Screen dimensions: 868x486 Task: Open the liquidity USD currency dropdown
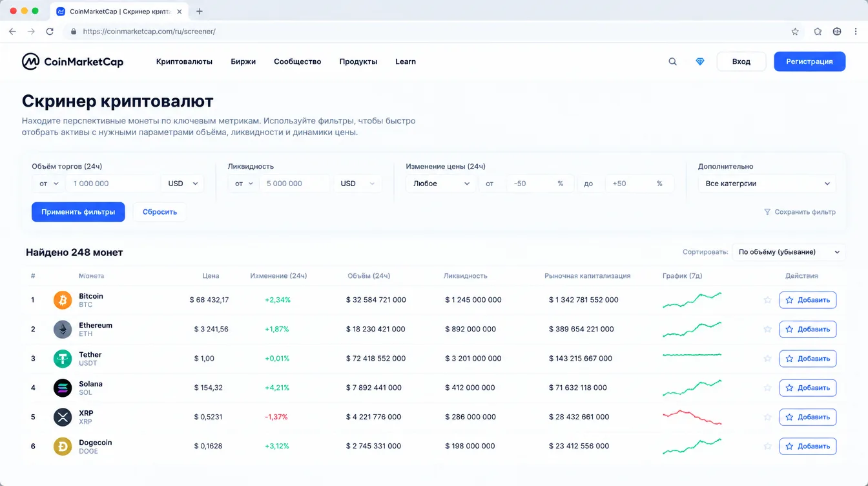point(358,184)
